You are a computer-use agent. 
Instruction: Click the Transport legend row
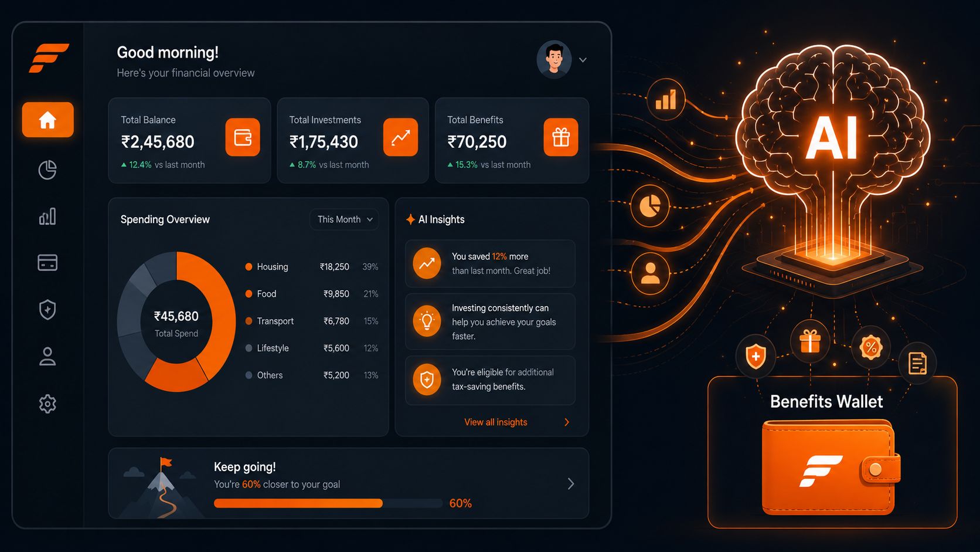[311, 321]
